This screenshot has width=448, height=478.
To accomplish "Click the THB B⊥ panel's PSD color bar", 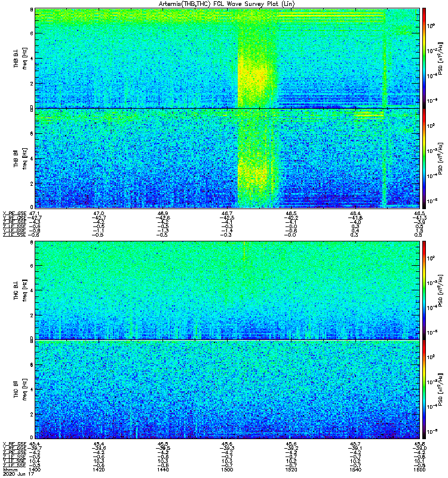I will (424, 58).
